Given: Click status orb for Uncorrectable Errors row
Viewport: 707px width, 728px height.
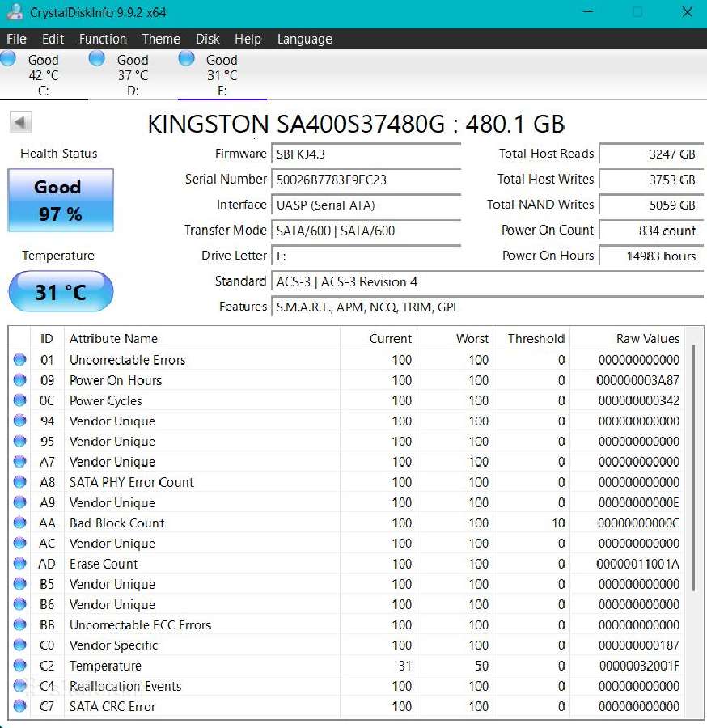Looking at the screenshot, I should tap(20, 359).
